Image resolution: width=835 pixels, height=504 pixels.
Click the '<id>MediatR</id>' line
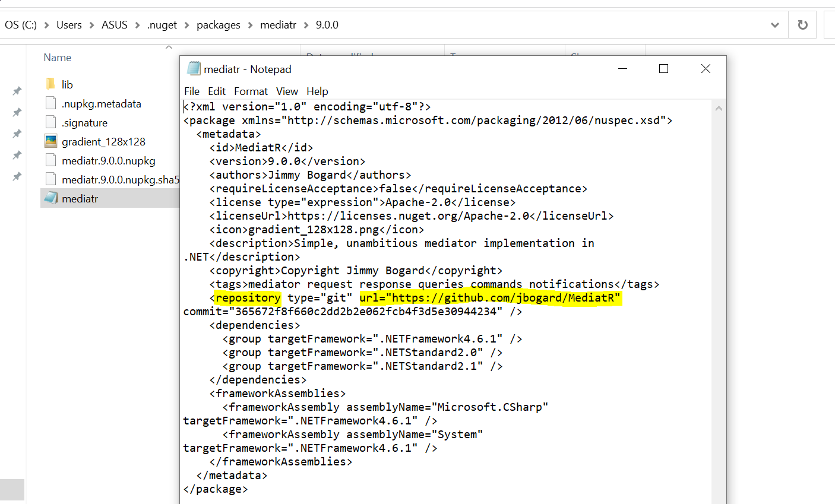pyautogui.click(x=261, y=148)
